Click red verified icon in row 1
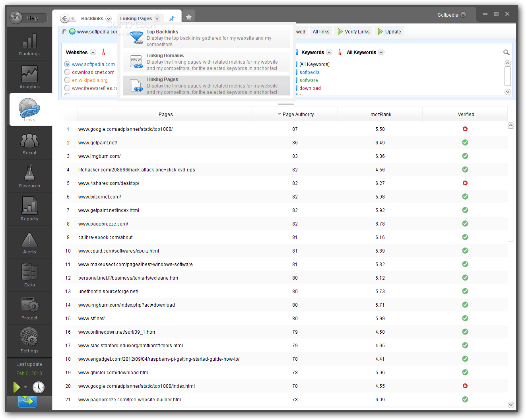 pos(465,129)
